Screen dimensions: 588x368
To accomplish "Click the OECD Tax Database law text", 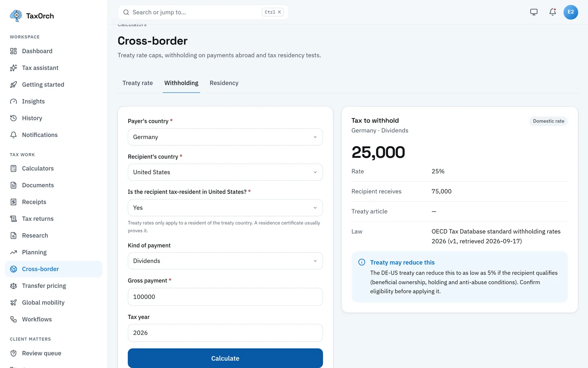I will click(496, 236).
